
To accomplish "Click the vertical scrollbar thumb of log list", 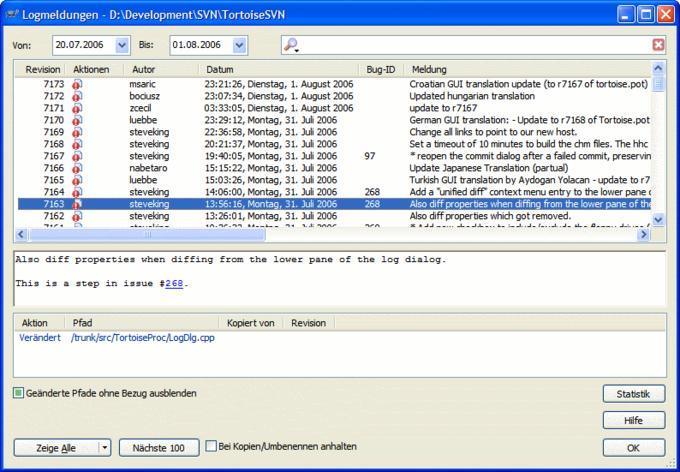I will (x=658, y=83).
